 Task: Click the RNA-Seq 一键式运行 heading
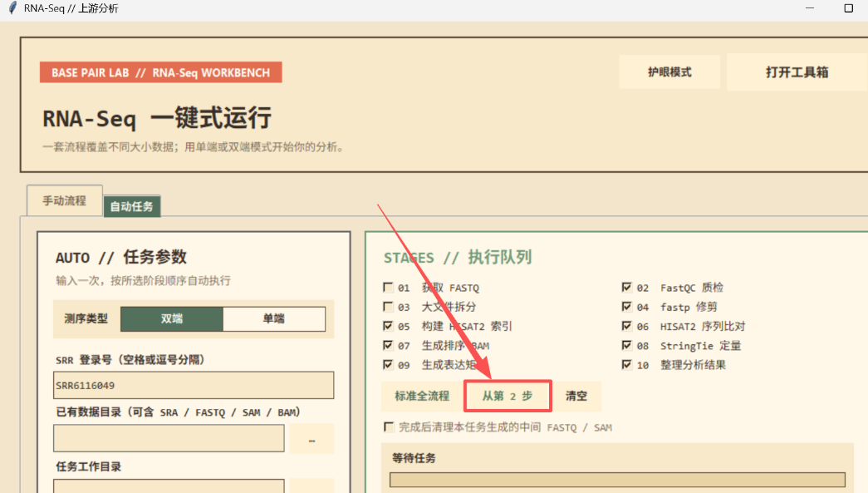tap(157, 118)
